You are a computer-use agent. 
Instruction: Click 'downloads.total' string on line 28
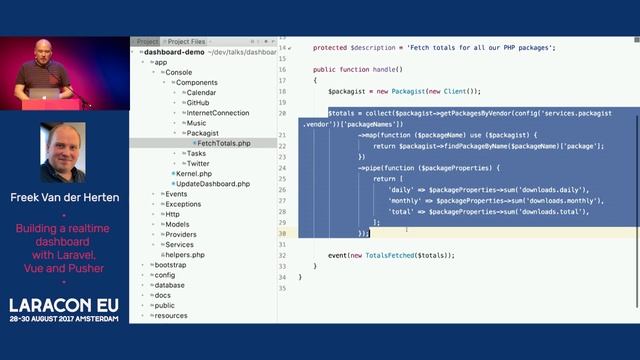(549, 212)
